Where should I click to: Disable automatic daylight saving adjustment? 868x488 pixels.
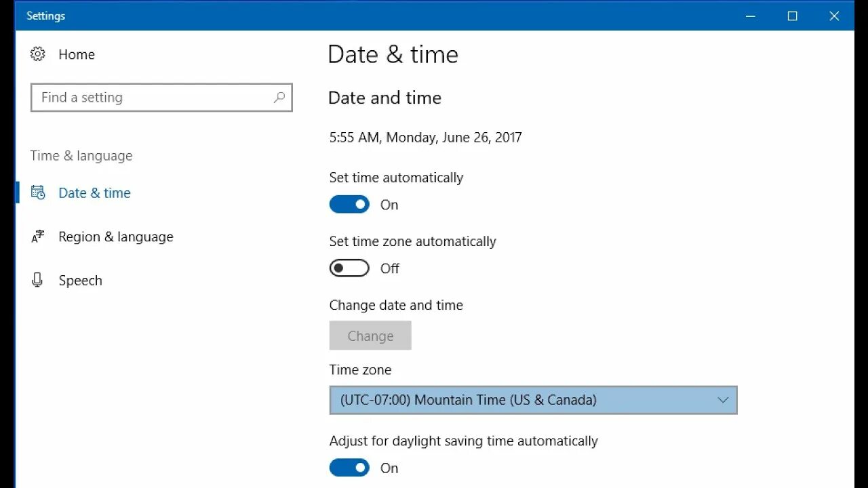click(x=349, y=468)
